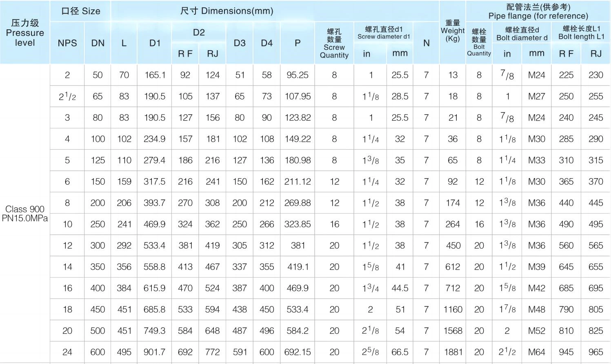
Task: Select D2 RF value '584' cell
Action: pyautogui.click(x=185, y=331)
